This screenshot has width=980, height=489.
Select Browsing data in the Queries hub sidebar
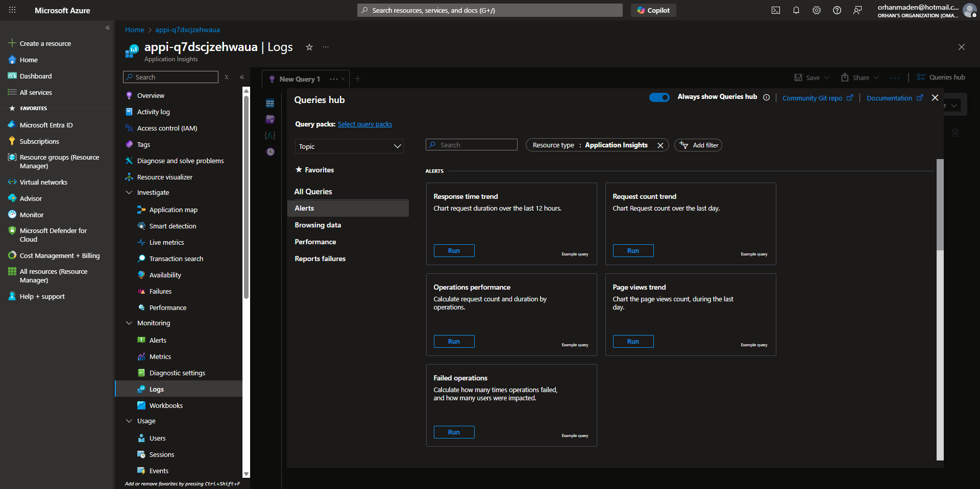coord(317,224)
